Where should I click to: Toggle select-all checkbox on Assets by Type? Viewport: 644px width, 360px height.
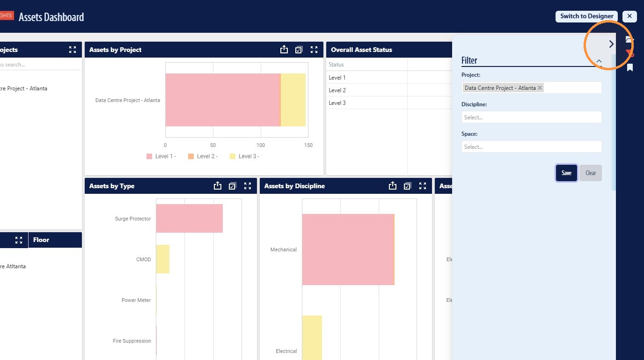tap(233, 186)
